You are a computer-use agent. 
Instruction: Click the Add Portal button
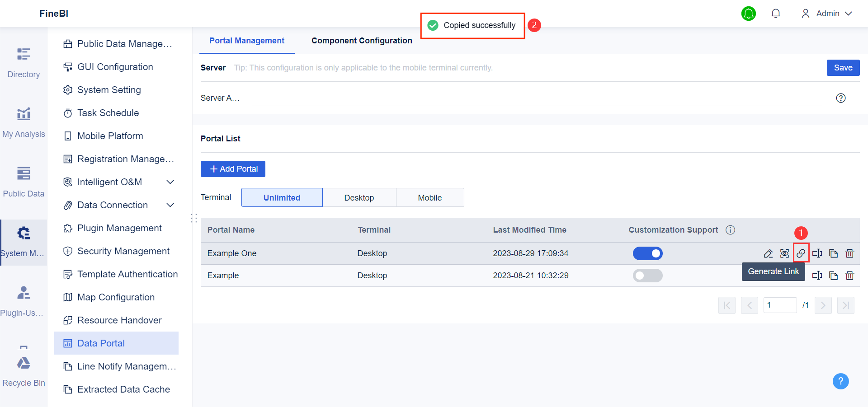(x=233, y=168)
